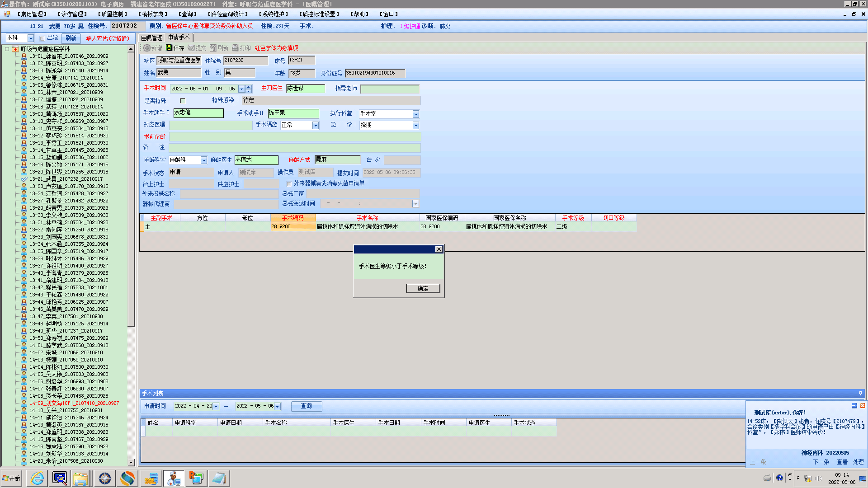This screenshot has width=868, height=488.
Task: Click the 指导老师 input field
Action: [390, 89]
